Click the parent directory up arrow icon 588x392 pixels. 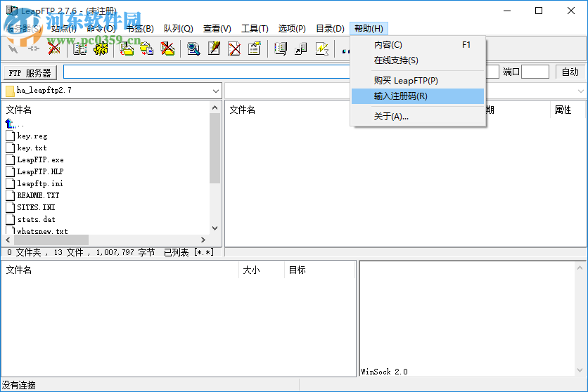[x=10, y=123]
